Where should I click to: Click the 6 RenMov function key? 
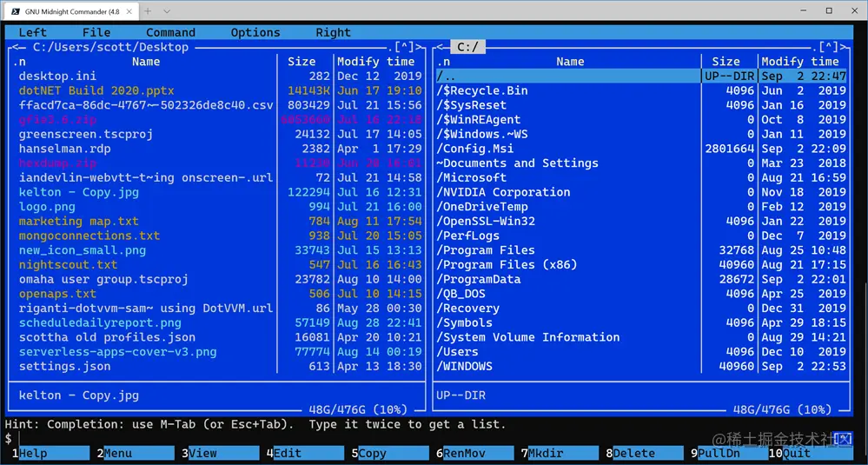coord(474,454)
